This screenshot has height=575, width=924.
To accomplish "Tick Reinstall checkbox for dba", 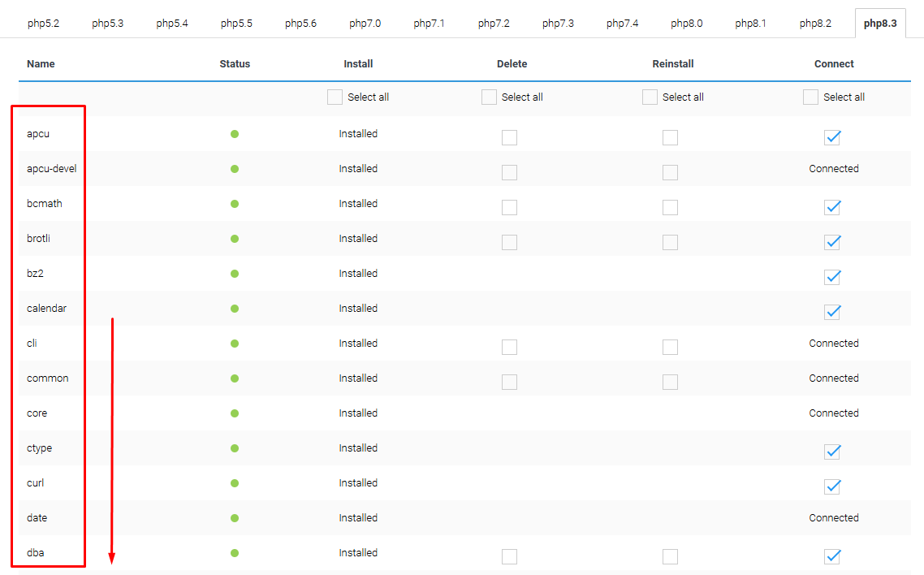I will [x=670, y=557].
